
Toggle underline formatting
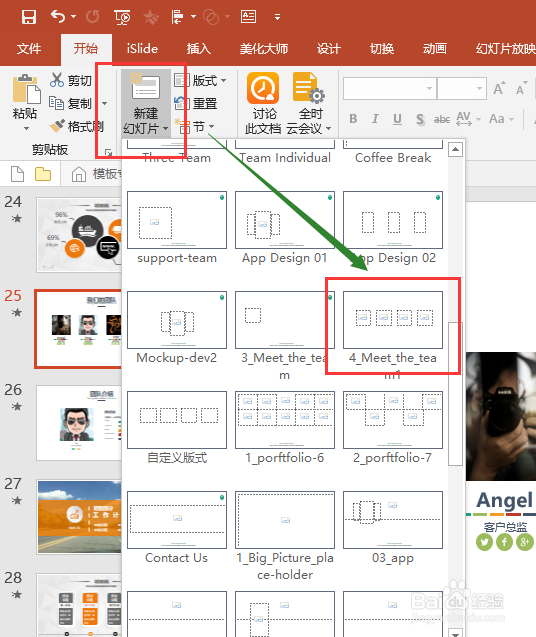397,119
